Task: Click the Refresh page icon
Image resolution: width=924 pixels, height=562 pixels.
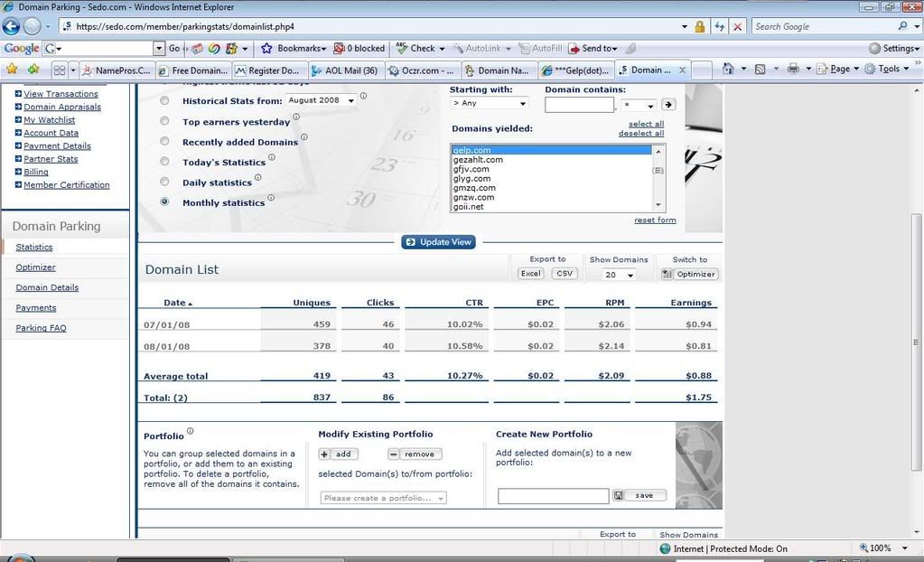Action: tap(719, 27)
